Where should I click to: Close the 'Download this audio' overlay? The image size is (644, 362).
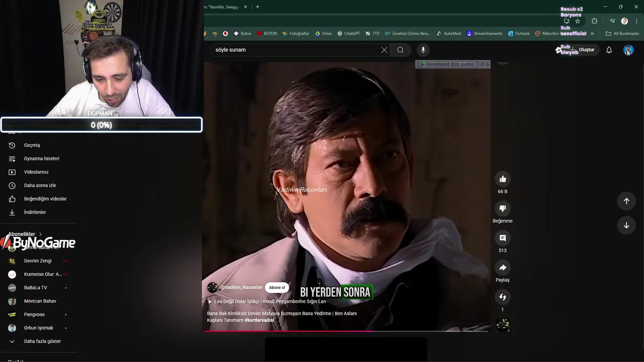(488, 64)
